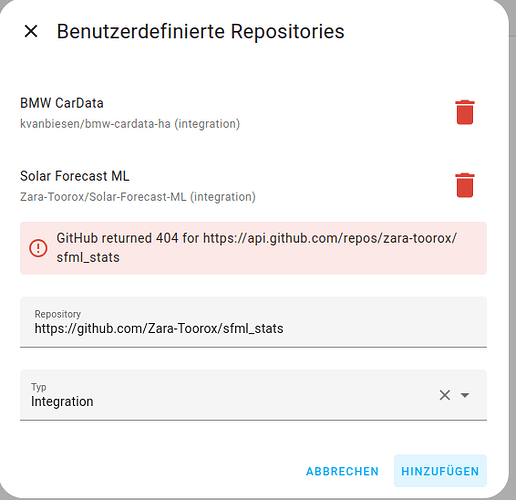Click into the Repository URL field
The width and height of the screenshot is (516, 500).
click(x=253, y=322)
